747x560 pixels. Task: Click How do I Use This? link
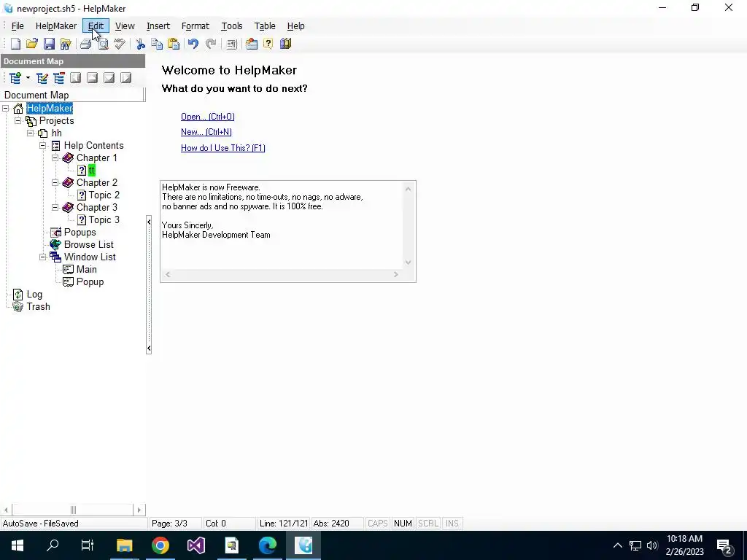[223, 147]
